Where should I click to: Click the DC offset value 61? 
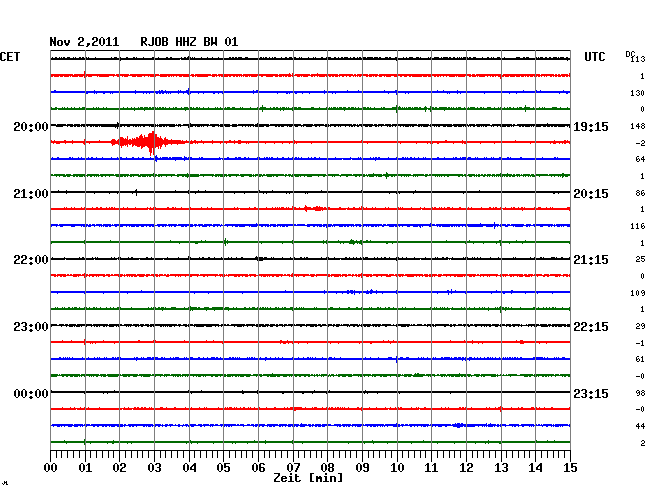pyautogui.click(x=640, y=359)
